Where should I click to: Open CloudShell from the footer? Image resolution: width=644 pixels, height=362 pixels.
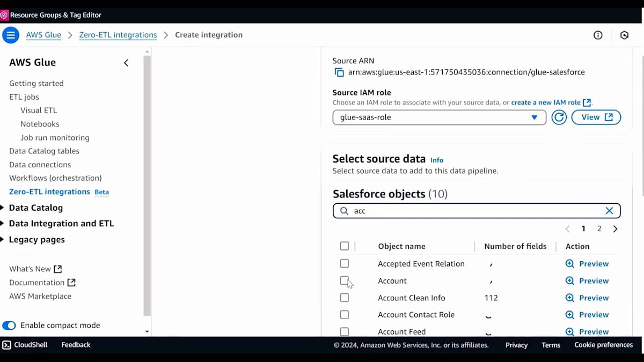point(25,345)
